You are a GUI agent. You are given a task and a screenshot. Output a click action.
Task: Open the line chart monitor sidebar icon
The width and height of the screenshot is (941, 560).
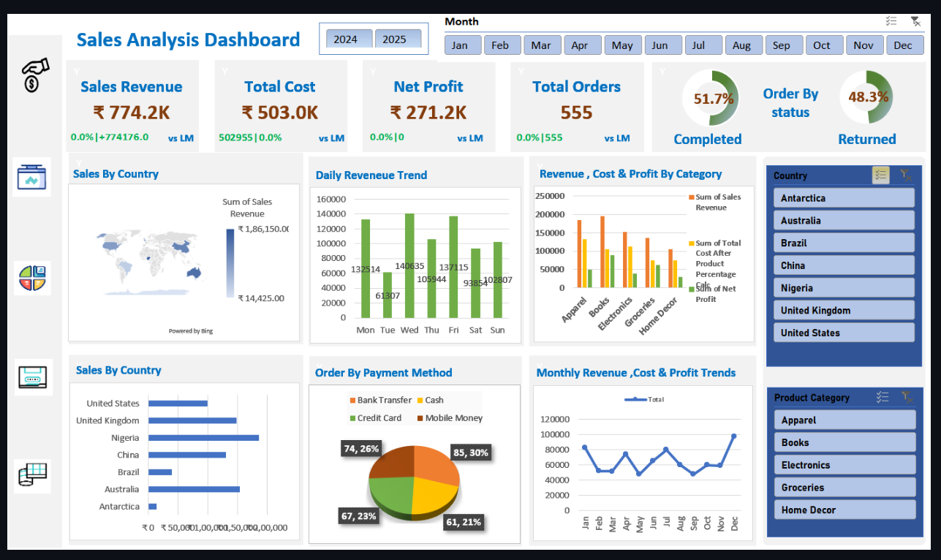(x=32, y=178)
